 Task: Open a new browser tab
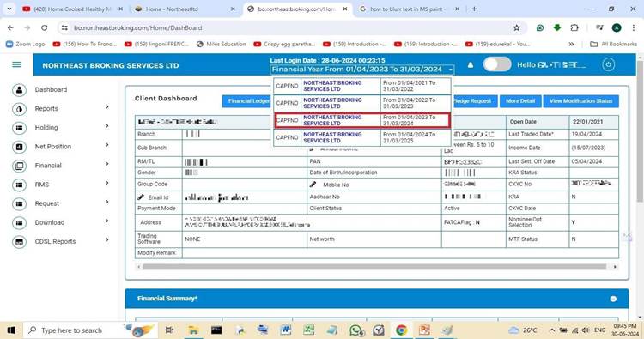[474, 9]
